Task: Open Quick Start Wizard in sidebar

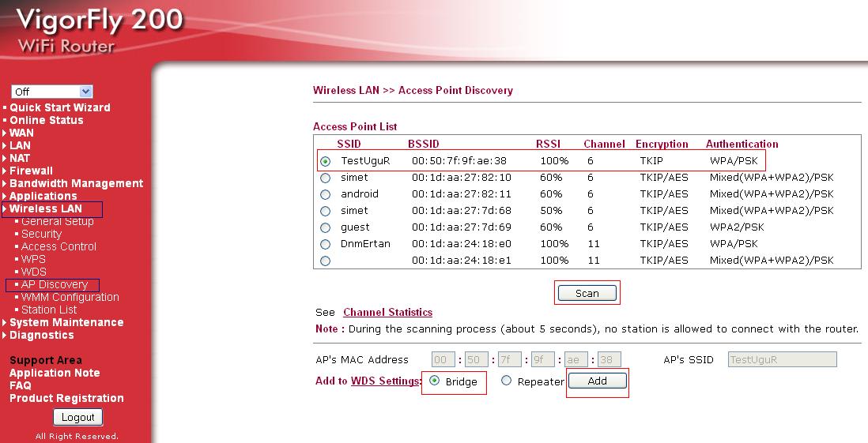Action: pyautogui.click(x=59, y=107)
